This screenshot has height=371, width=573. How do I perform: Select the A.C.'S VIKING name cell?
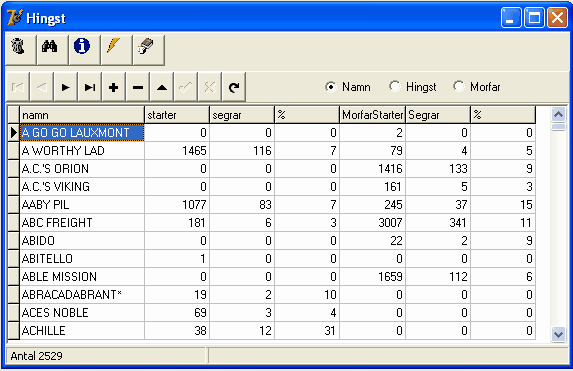pos(82,187)
